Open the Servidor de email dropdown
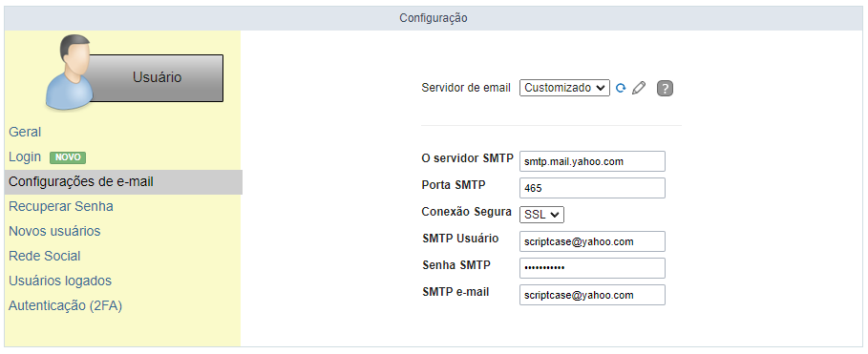The height and width of the screenshot is (354, 868). 564,88
